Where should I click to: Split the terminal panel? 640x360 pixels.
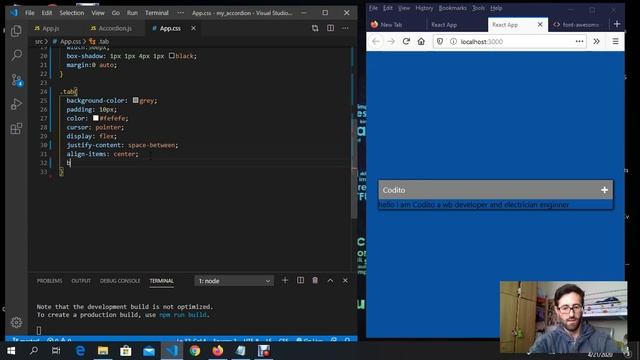pyautogui.click(x=300, y=280)
